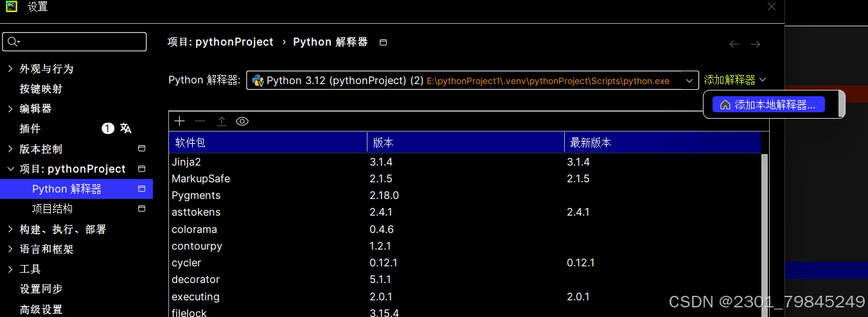Screen dimensions: 868x317
Task: Click the navigate back arrow
Action: [x=734, y=44]
